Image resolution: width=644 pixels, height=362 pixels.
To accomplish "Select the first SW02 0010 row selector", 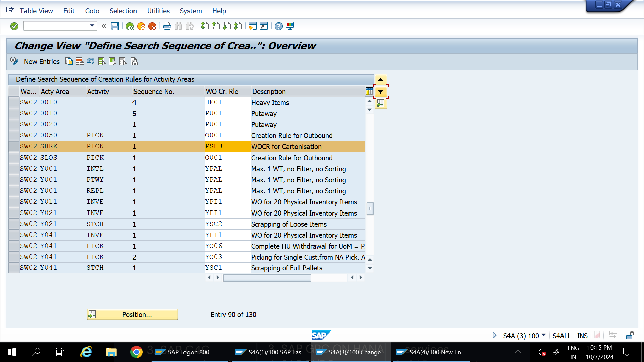I will [14, 102].
